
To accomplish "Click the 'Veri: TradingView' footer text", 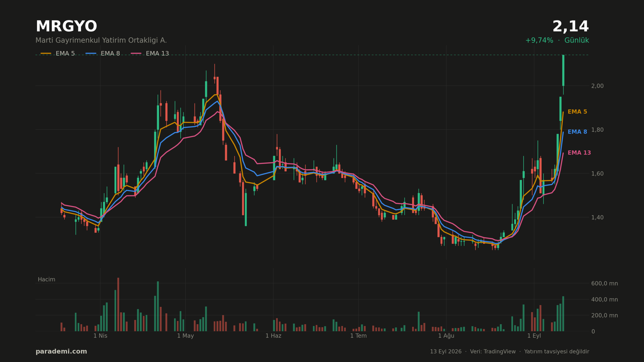I will [493, 352].
